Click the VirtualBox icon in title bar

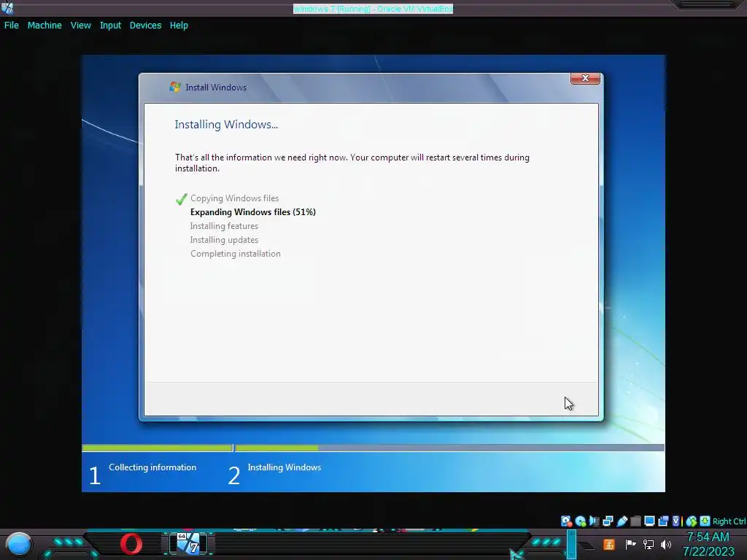[x=7, y=7]
